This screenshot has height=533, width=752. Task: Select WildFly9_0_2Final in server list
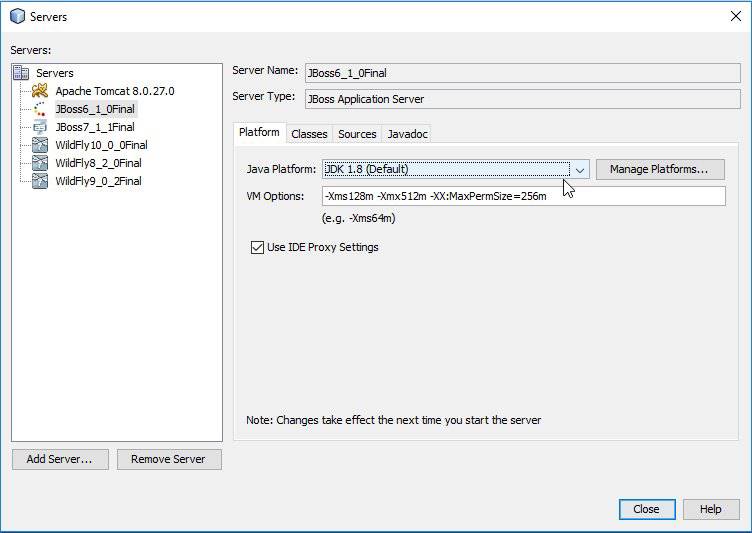point(98,181)
